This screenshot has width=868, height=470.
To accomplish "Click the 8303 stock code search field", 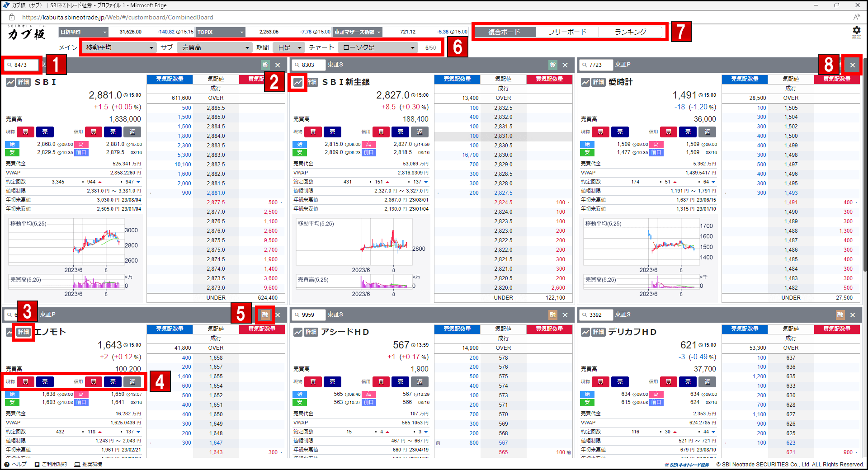I will click(x=309, y=65).
